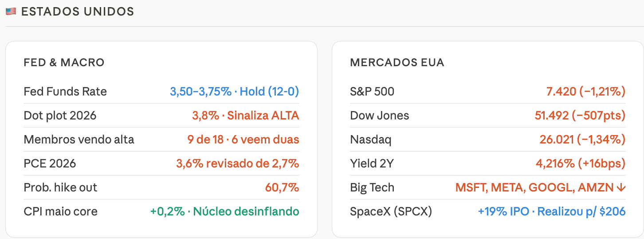Select the 3,50–3,75% Hold (12-0) value
Viewport: 644px width, 239px height.
(235, 92)
